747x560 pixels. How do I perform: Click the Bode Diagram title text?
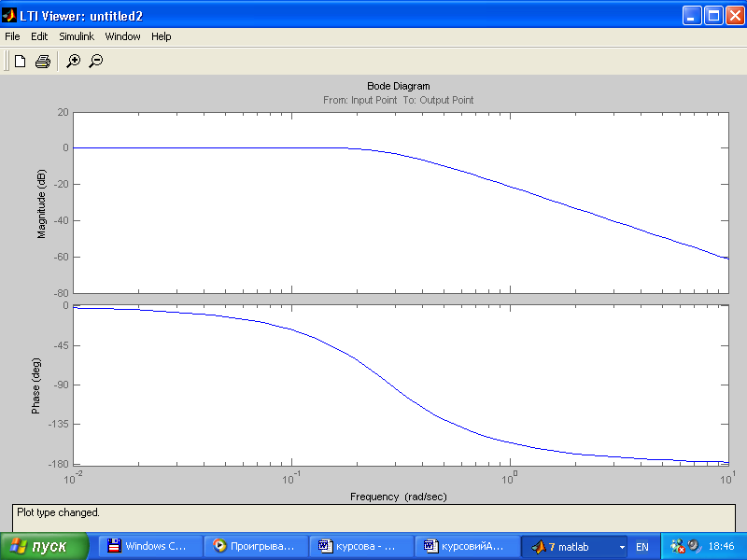point(399,86)
